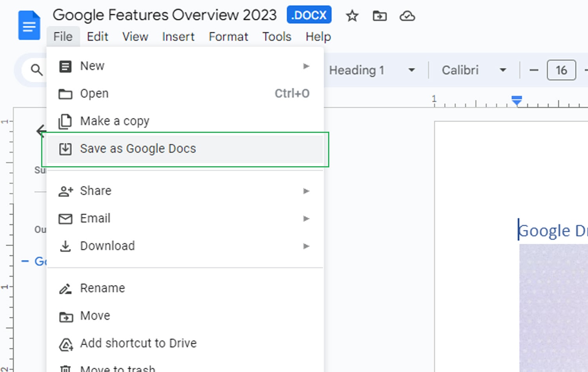Click the Move to trash icon
The width and height of the screenshot is (588, 372).
(x=66, y=368)
